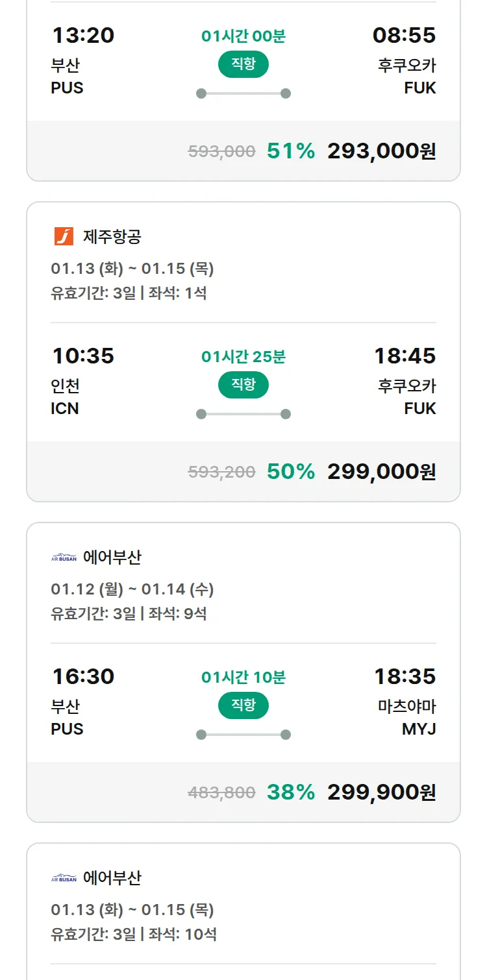This screenshot has width=487, height=980.
Task: Click 16:30 Busan departure time
Action: 83,676
